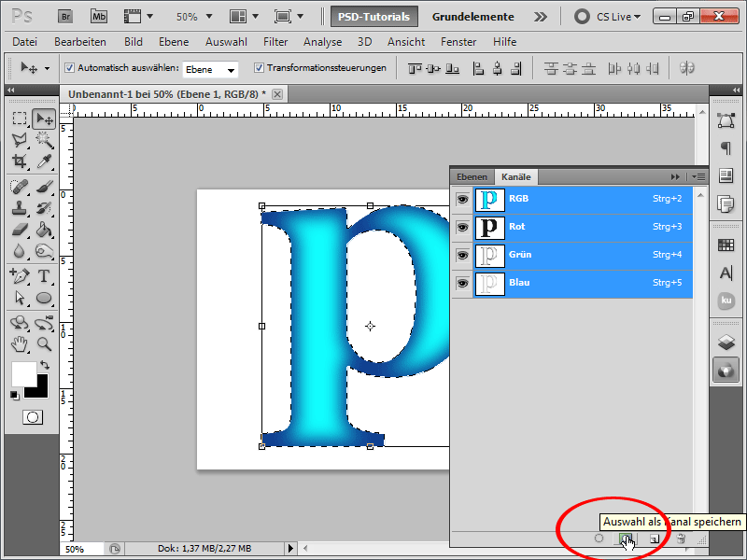Launch Mini Bridge from top bar

pyautogui.click(x=99, y=17)
